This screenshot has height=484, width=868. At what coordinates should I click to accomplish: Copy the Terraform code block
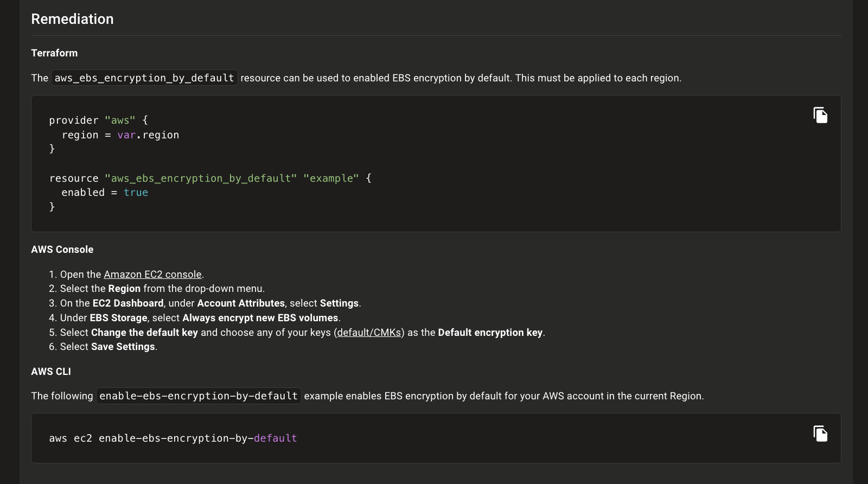point(820,115)
